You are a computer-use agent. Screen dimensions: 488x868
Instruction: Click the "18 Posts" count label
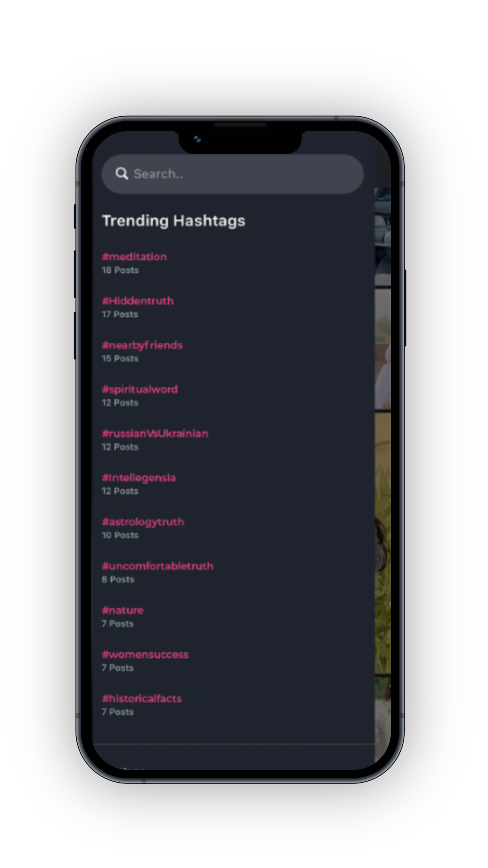click(x=120, y=270)
